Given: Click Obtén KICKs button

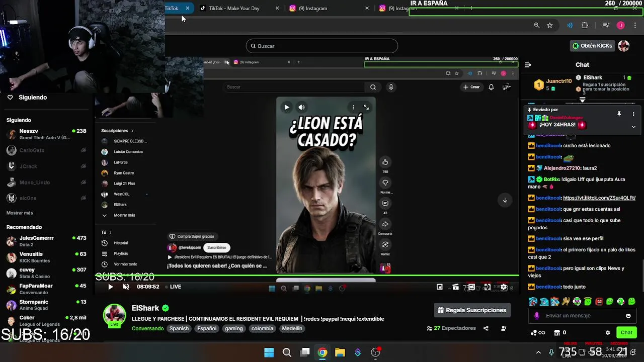Looking at the screenshot, I should (x=592, y=46).
